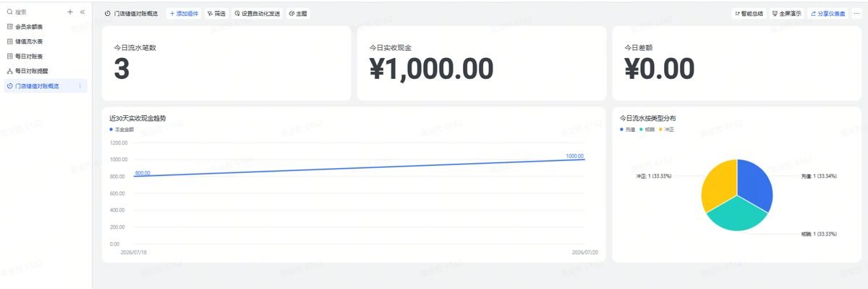
Task: Click the sidebar search field
Action: tap(33, 12)
